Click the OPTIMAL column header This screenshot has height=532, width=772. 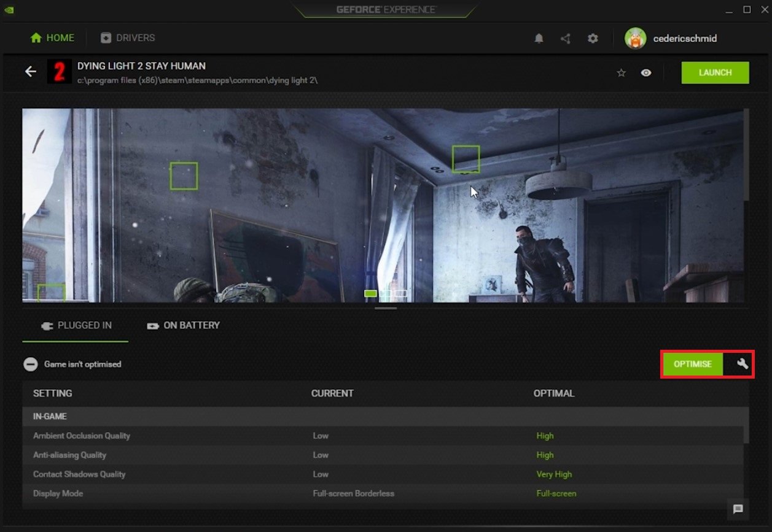click(554, 393)
